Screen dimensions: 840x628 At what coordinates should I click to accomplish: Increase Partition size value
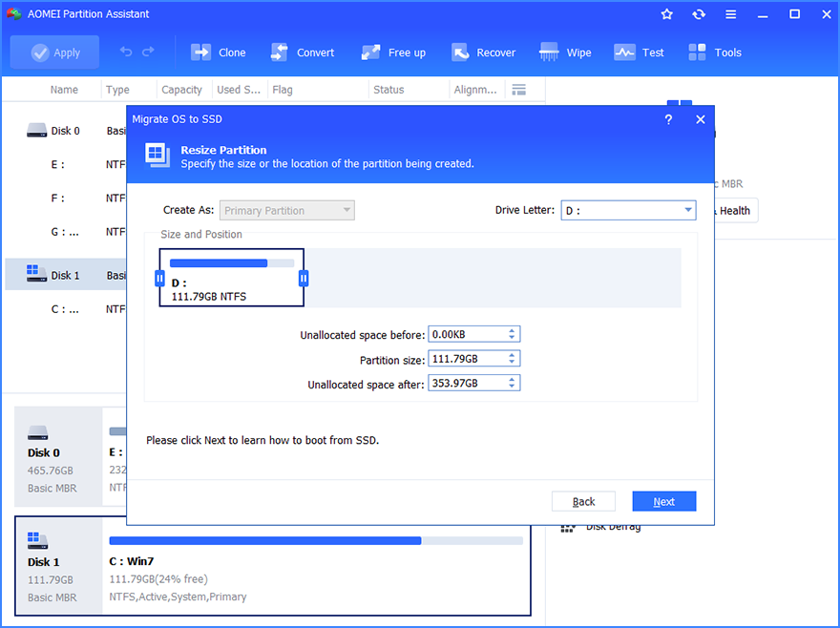click(x=513, y=355)
